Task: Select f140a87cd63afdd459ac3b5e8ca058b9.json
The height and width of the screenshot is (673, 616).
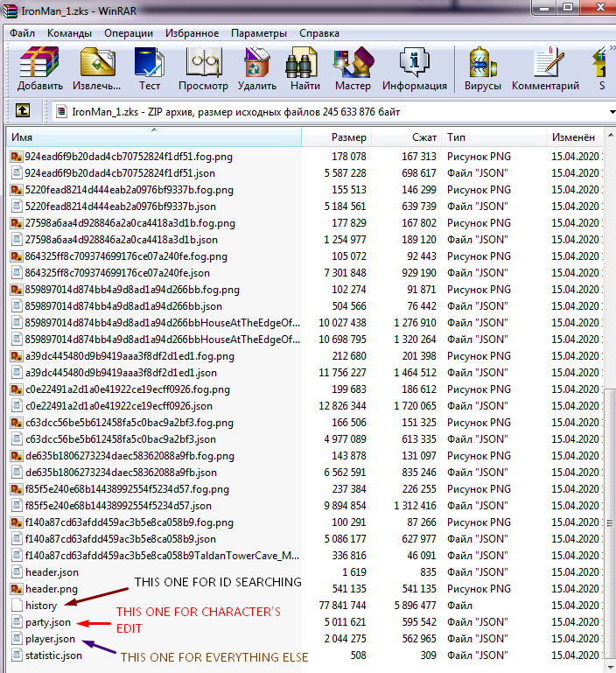Action: click(121, 539)
